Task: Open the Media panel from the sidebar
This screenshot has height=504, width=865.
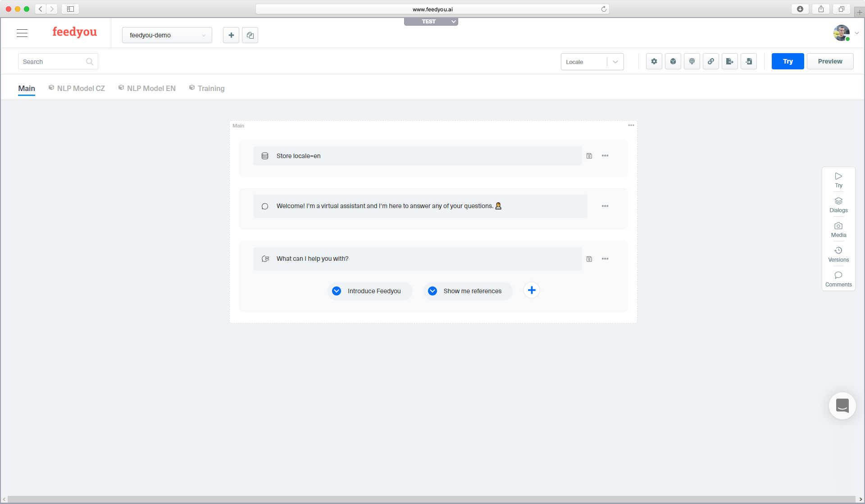Action: (x=838, y=230)
